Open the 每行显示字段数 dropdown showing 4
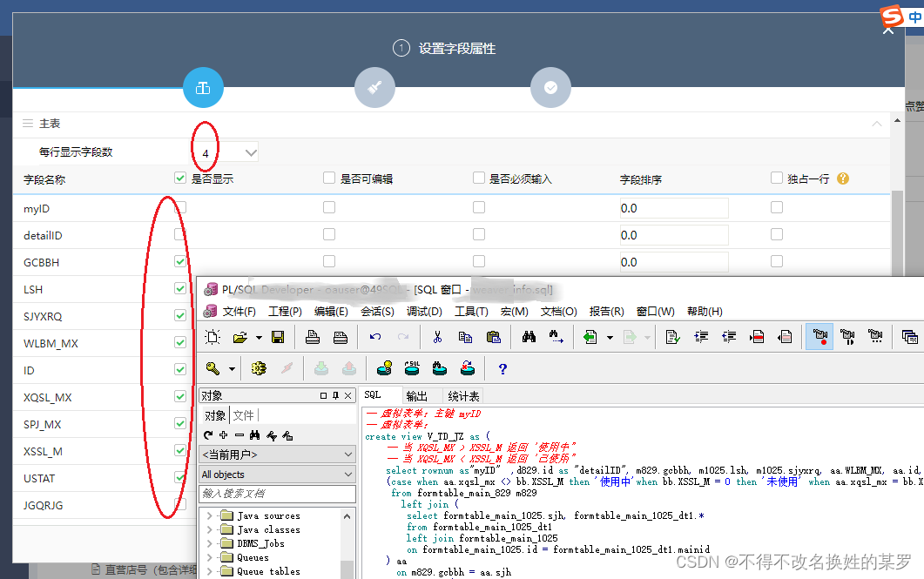 [226, 153]
